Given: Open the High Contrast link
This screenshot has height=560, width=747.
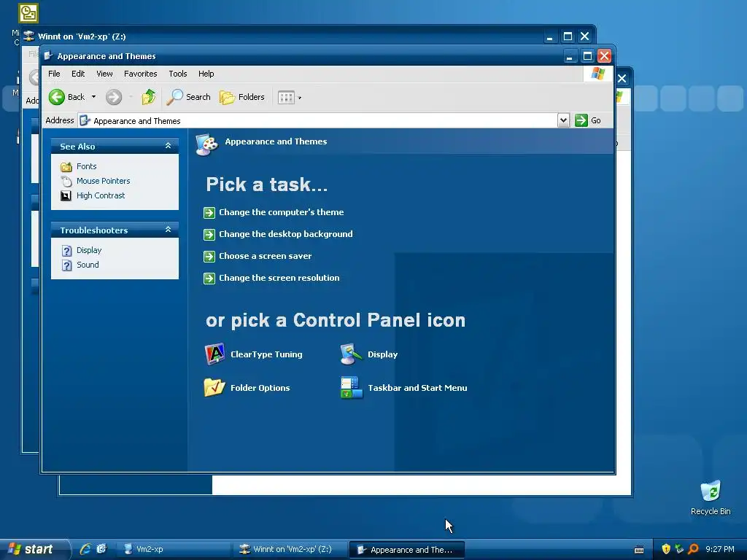Looking at the screenshot, I should tap(101, 195).
